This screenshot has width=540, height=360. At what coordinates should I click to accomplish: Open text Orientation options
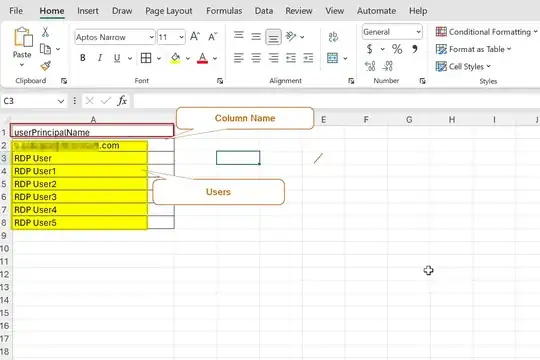tap(291, 36)
